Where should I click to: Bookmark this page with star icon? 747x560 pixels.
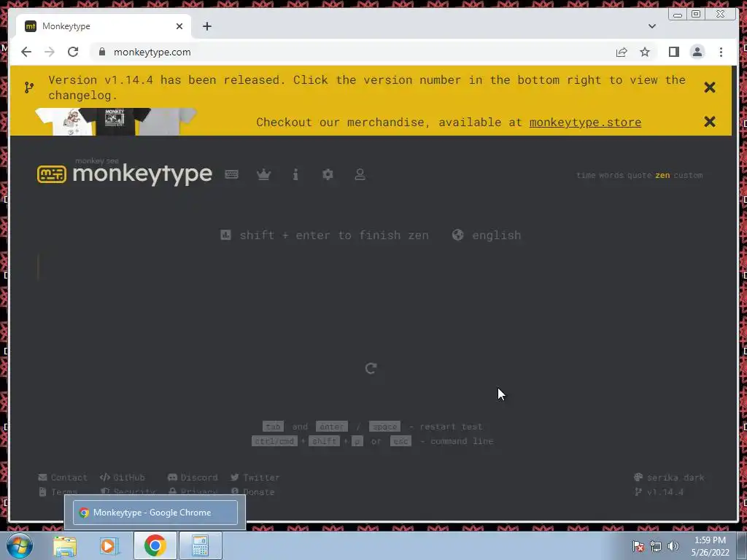645,52
